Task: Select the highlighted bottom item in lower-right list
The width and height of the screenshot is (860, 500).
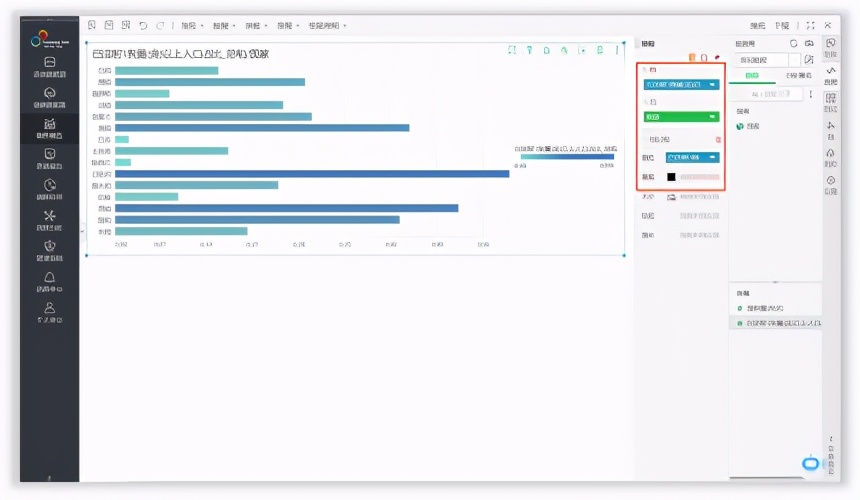Action: 776,323
